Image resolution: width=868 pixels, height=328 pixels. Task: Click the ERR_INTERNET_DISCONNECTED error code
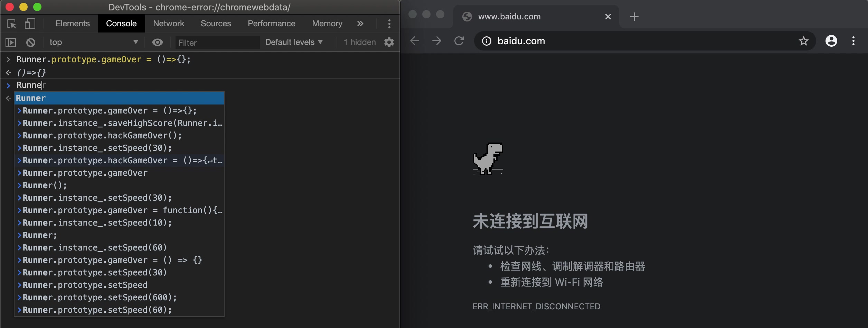536,307
